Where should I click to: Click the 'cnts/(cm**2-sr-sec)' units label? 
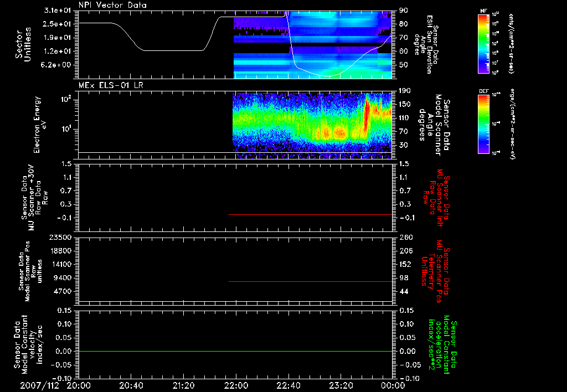click(511, 44)
